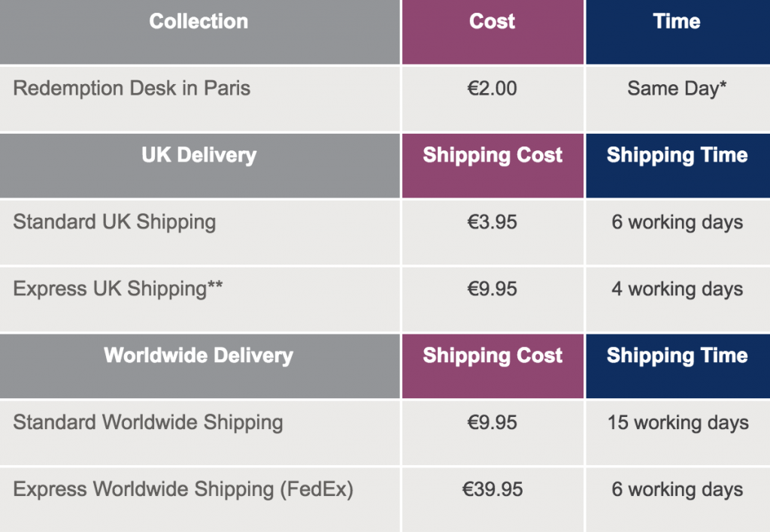Select the purple Cost header
Screen dimensions: 770x532
pyautogui.click(x=493, y=32)
